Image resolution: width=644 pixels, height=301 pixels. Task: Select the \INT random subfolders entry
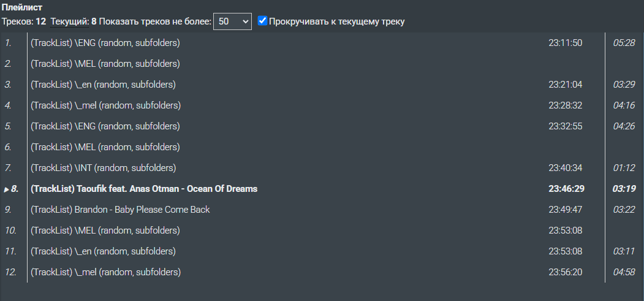coord(104,168)
